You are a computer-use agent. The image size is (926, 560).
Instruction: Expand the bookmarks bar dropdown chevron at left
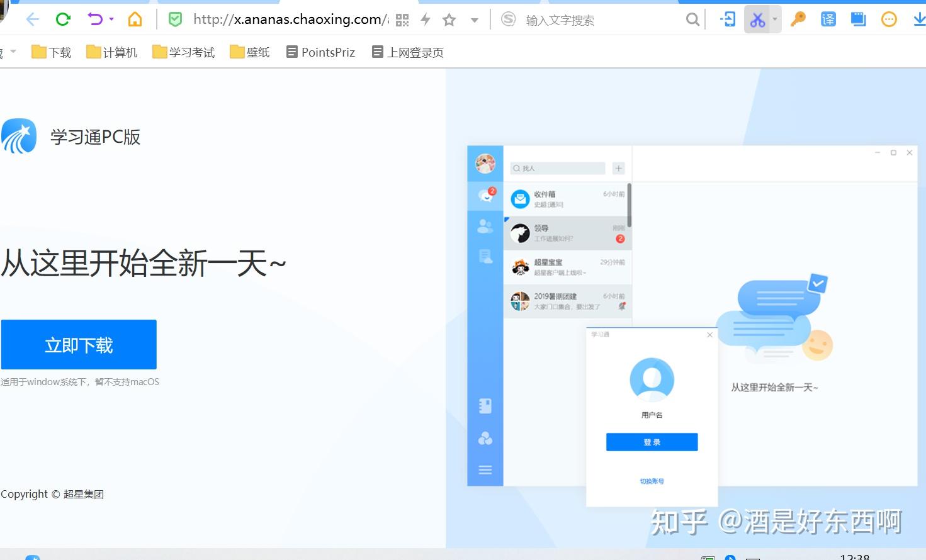13,52
